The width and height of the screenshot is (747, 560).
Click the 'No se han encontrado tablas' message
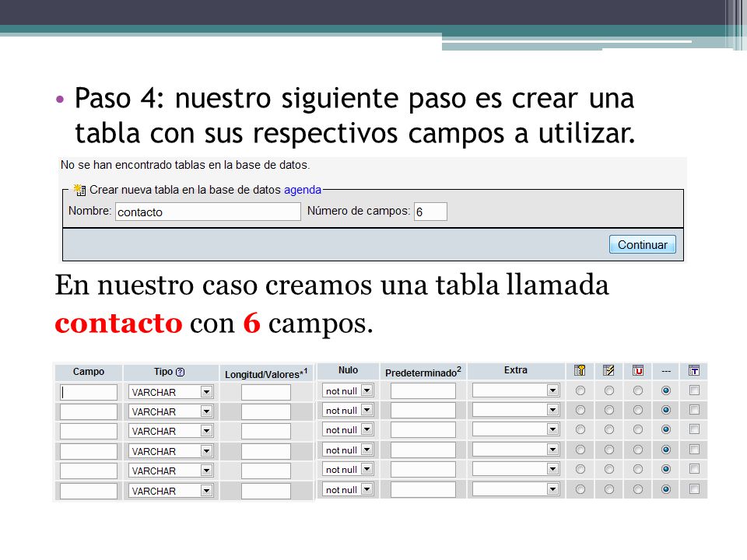185,165
